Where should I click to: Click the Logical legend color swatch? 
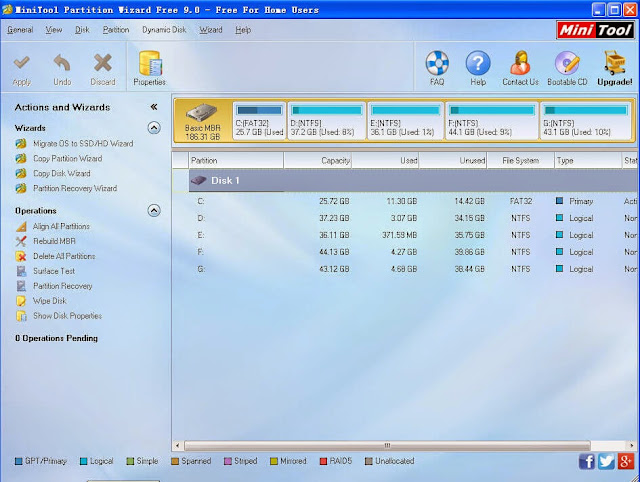pos(84,461)
